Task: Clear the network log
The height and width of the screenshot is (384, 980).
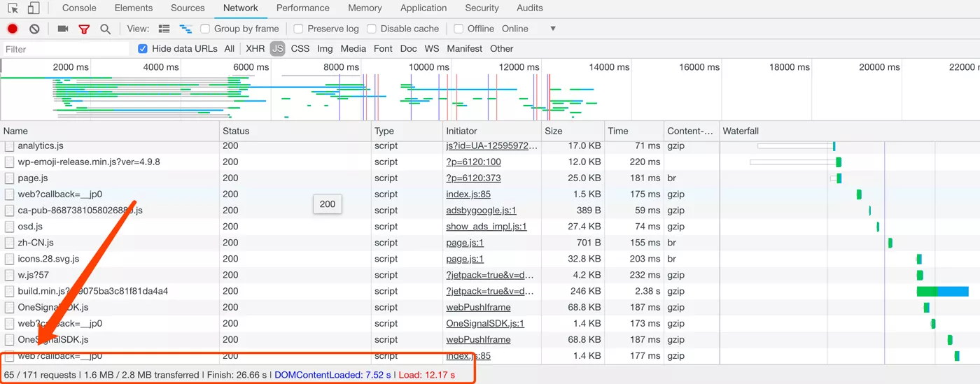Action: click(34, 29)
